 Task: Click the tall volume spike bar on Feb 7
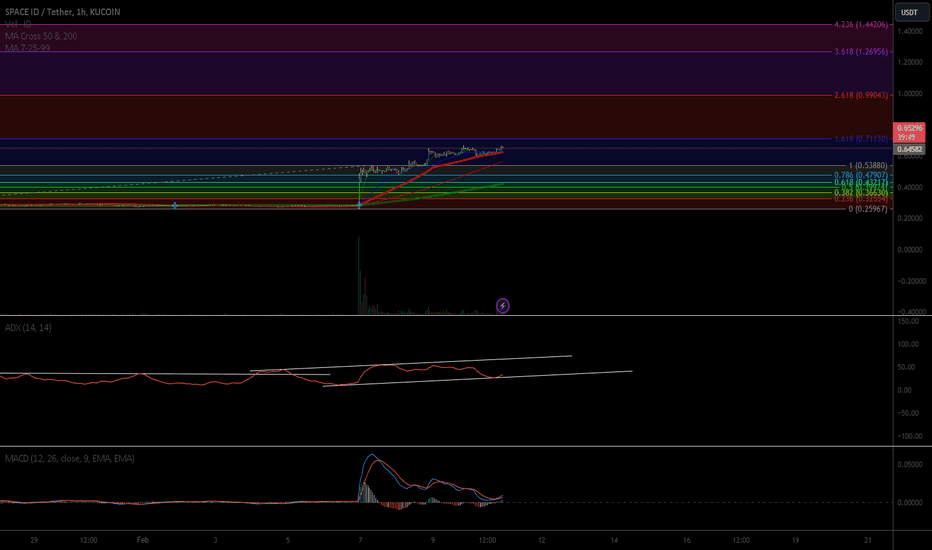pyautogui.click(x=358, y=275)
